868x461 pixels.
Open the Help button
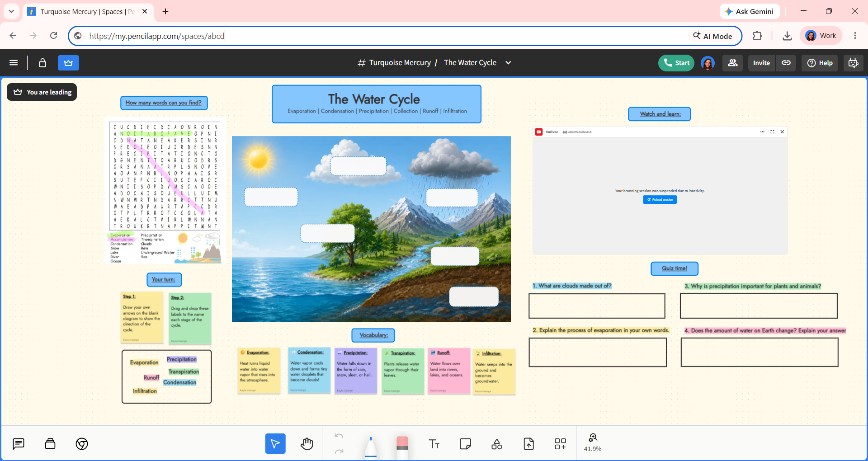coord(820,63)
